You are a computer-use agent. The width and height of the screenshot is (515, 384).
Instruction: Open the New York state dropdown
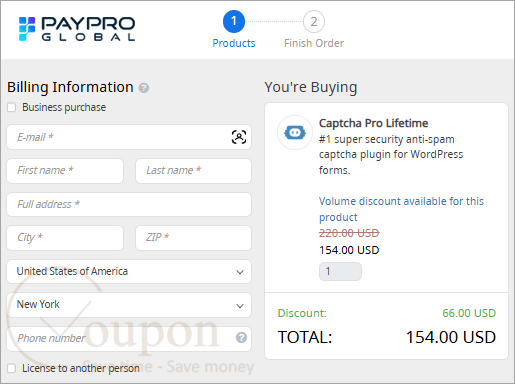(x=129, y=305)
